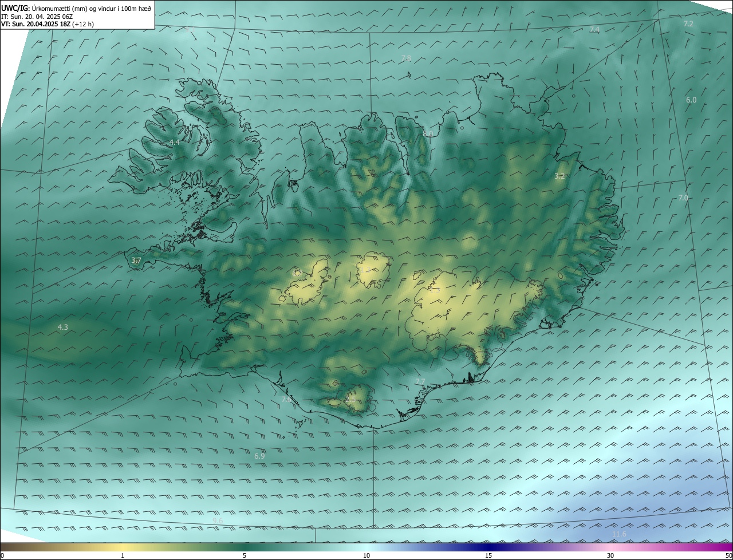Viewport: 733px width, 560px height.
Task: Click the colorbar tick label 50
Action: [728, 555]
